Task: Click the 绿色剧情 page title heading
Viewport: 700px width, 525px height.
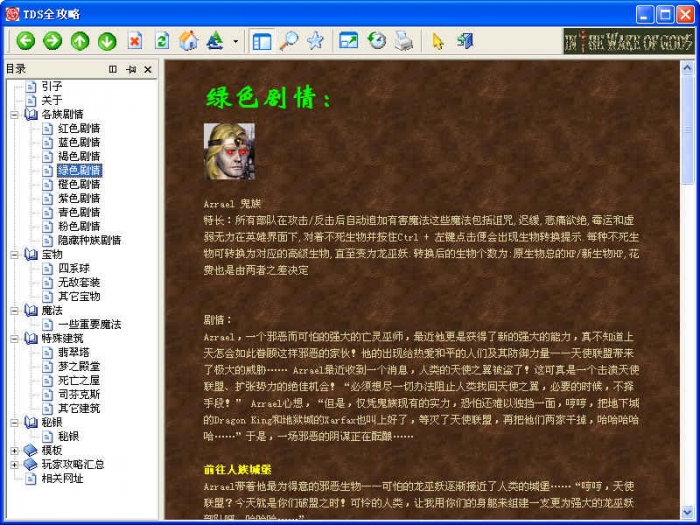Action: [x=269, y=97]
